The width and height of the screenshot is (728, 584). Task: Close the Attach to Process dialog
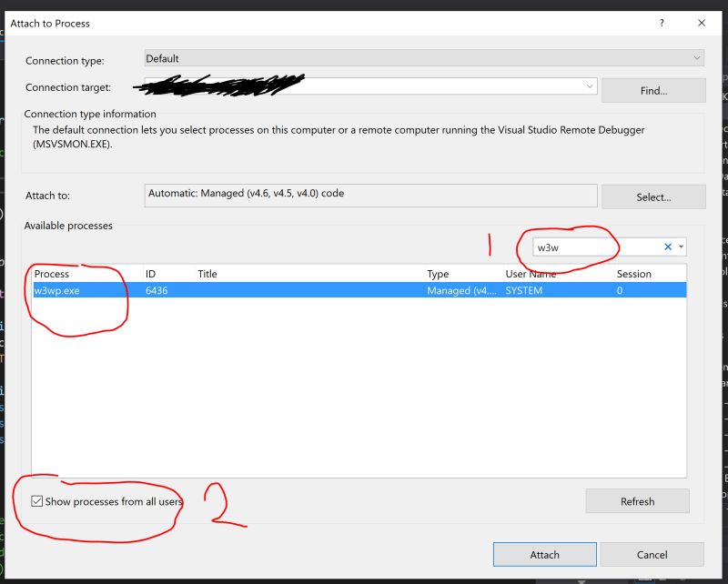[x=701, y=23]
